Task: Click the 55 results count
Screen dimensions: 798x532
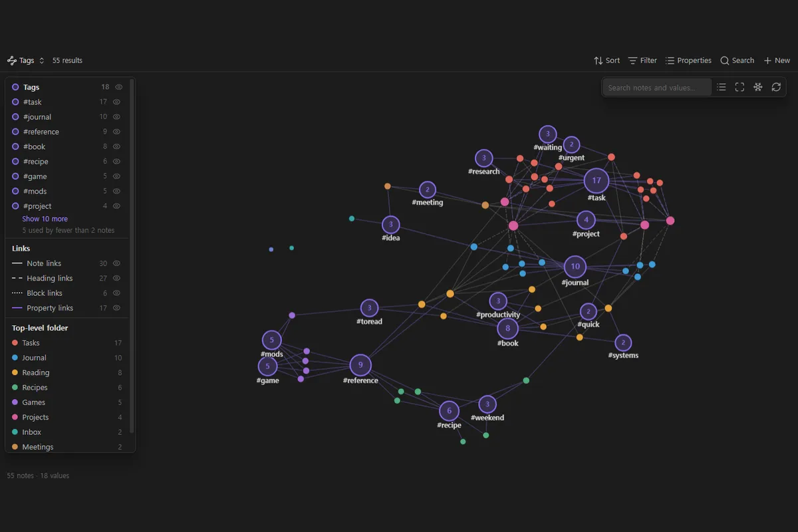Action: pyautogui.click(x=67, y=61)
